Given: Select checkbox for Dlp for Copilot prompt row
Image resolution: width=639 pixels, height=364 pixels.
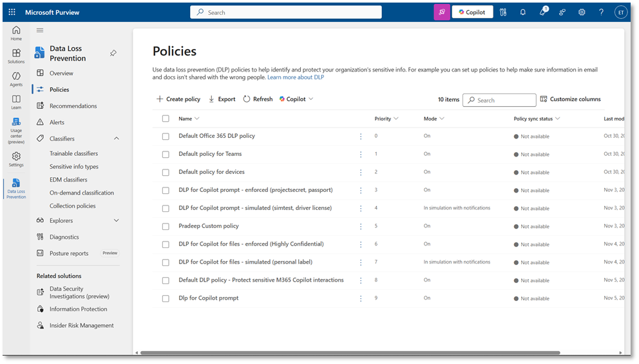Looking at the screenshot, I should (166, 298).
